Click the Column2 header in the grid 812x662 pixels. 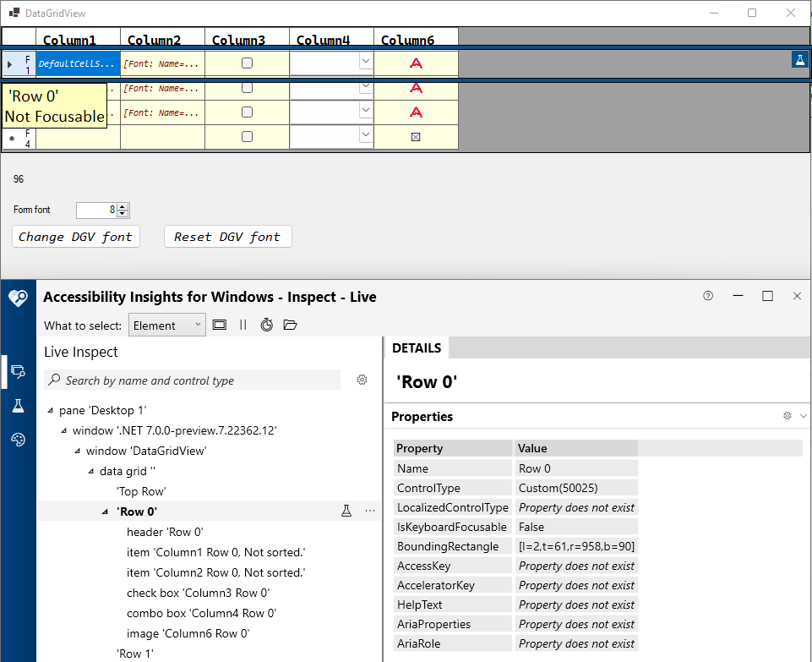pyautogui.click(x=162, y=37)
